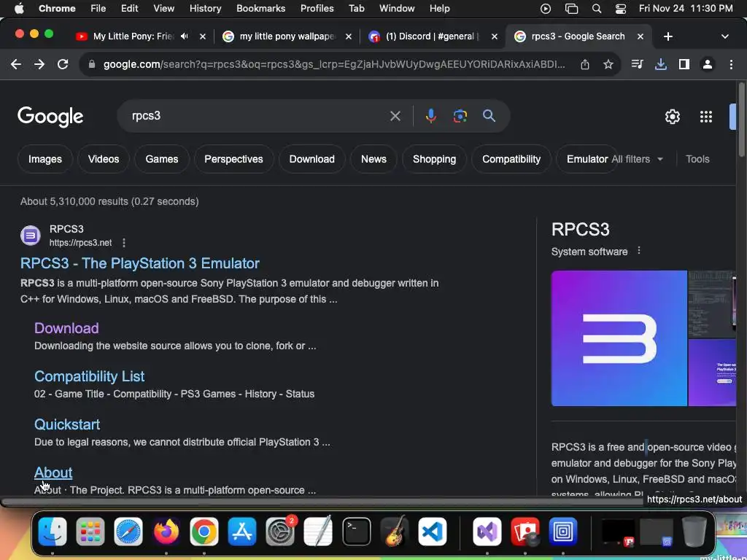Filter results by Images
The width and height of the screenshot is (747, 560).
point(44,159)
